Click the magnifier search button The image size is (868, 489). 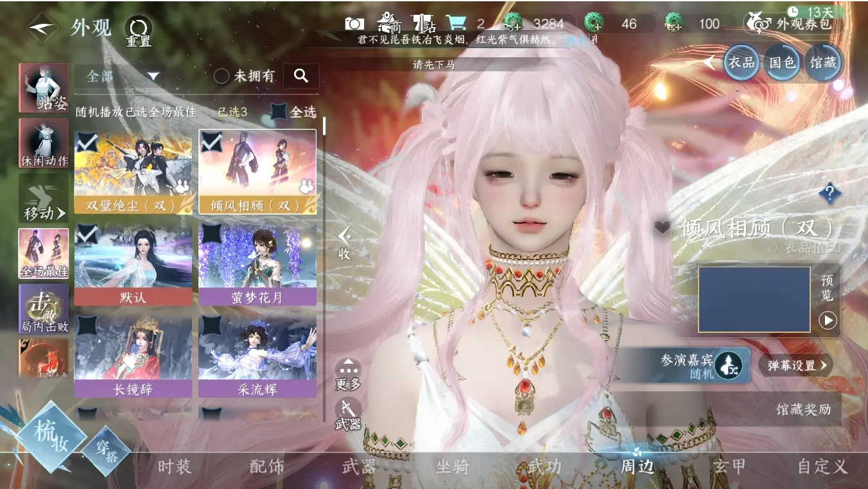click(x=301, y=76)
